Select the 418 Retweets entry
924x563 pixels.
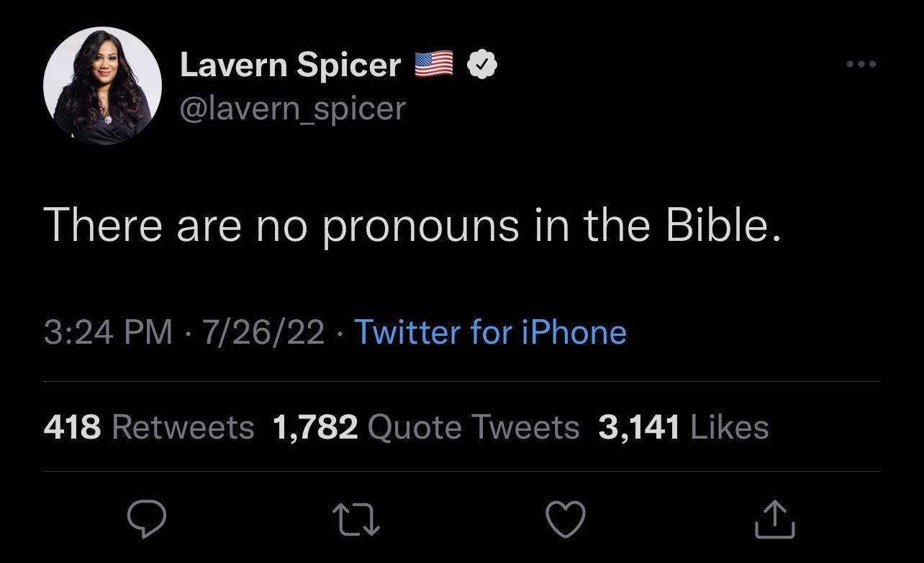(x=148, y=426)
